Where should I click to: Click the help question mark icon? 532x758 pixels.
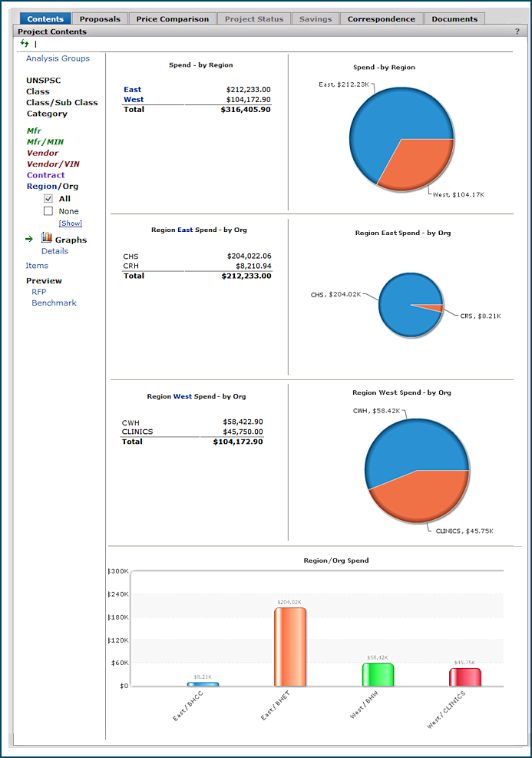pos(517,31)
